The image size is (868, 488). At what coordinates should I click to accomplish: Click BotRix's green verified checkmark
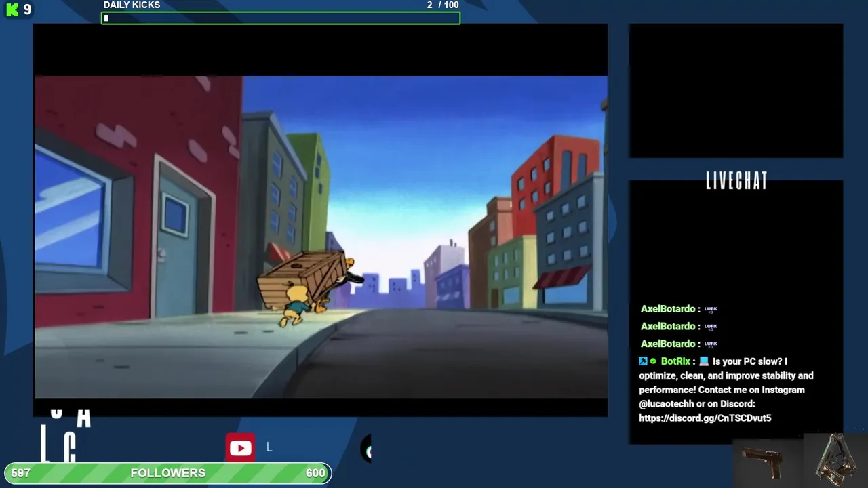pos(653,361)
